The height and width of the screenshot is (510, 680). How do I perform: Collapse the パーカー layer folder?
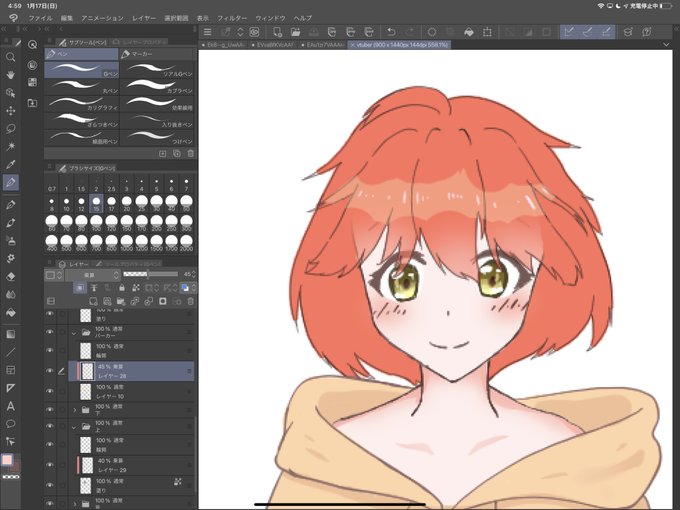(x=74, y=333)
